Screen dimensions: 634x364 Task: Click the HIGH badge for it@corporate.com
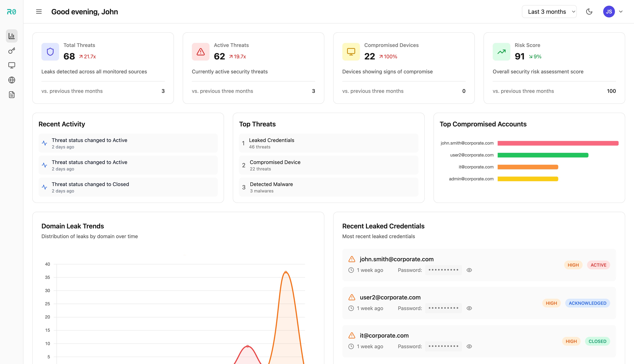pos(571,341)
